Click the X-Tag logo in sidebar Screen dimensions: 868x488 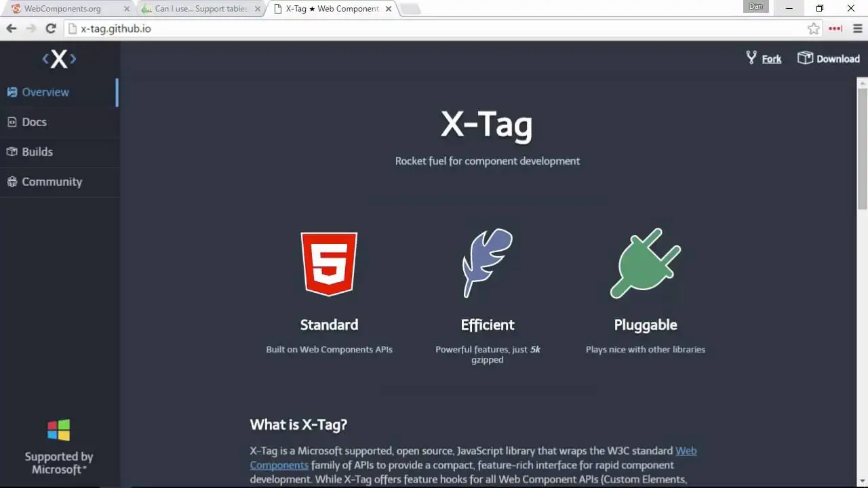coord(59,59)
